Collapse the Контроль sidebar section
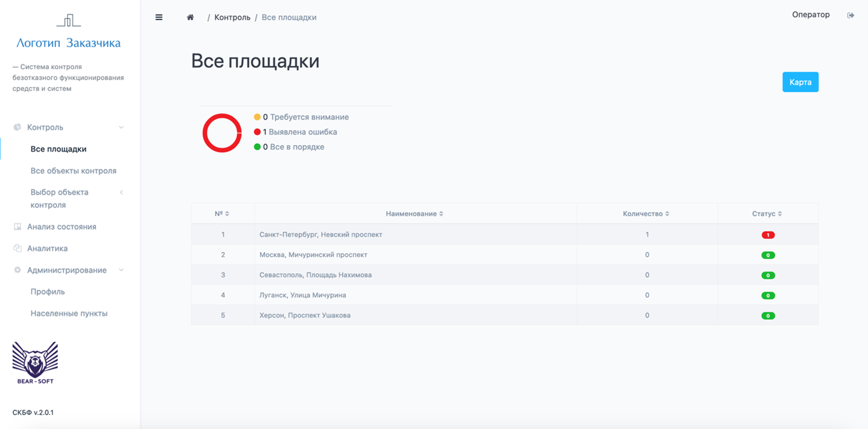The width and height of the screenshot is (868, 429). pos(121,127)
